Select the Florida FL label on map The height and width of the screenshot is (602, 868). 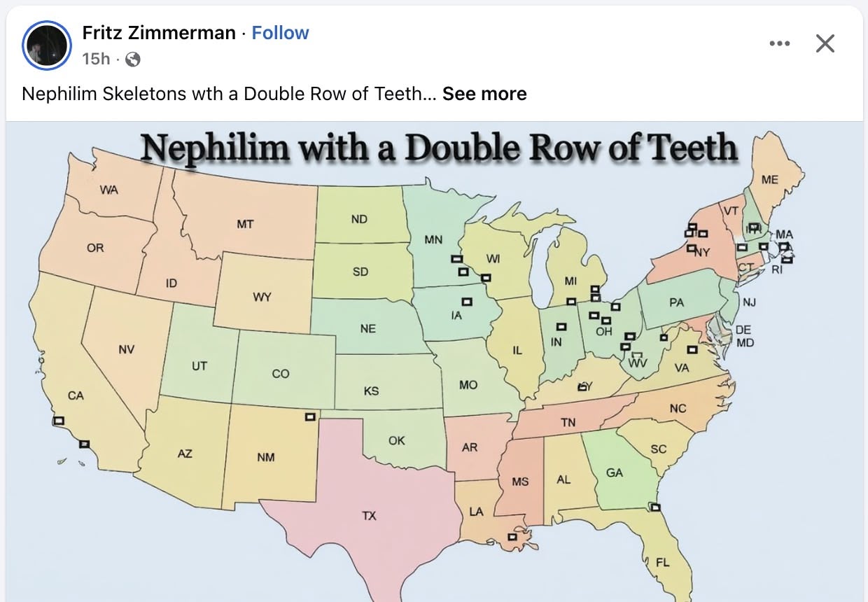click(x=662, y=562)
